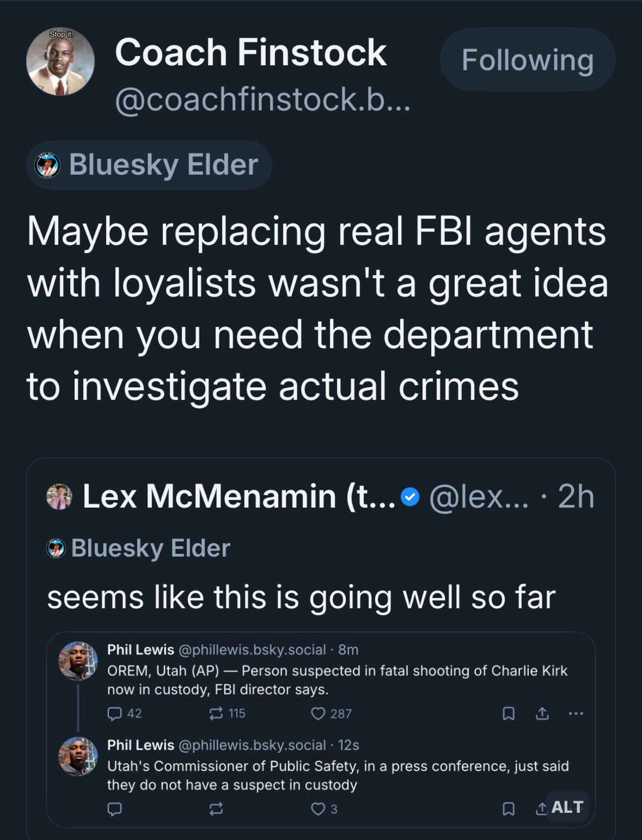
Task: Like Phil Lewis post with 287 likes
Action: pyautogui.click(x=318, y=714)
